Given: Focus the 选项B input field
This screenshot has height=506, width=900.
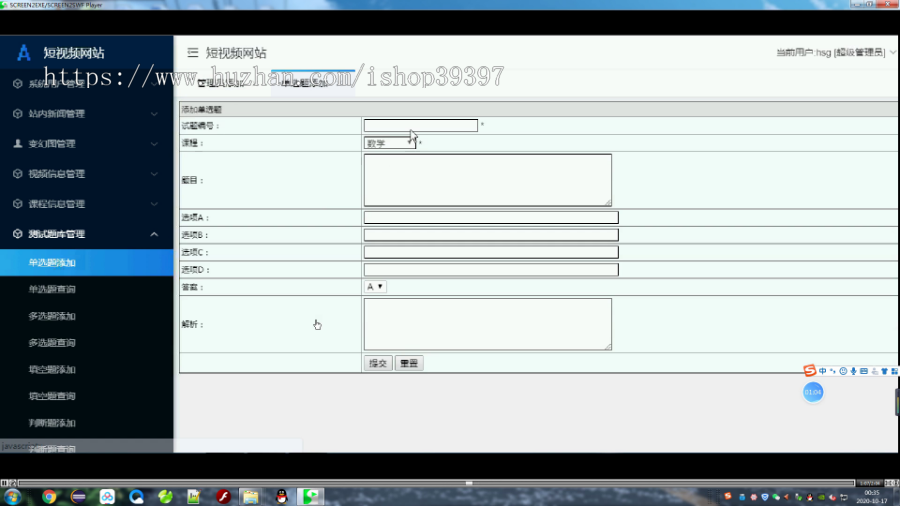Looking at the screenshot, I should (491, 235).
